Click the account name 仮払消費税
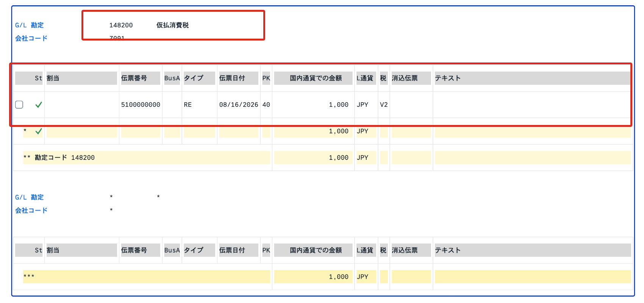 pyautogui.click(x=172, y=25)
